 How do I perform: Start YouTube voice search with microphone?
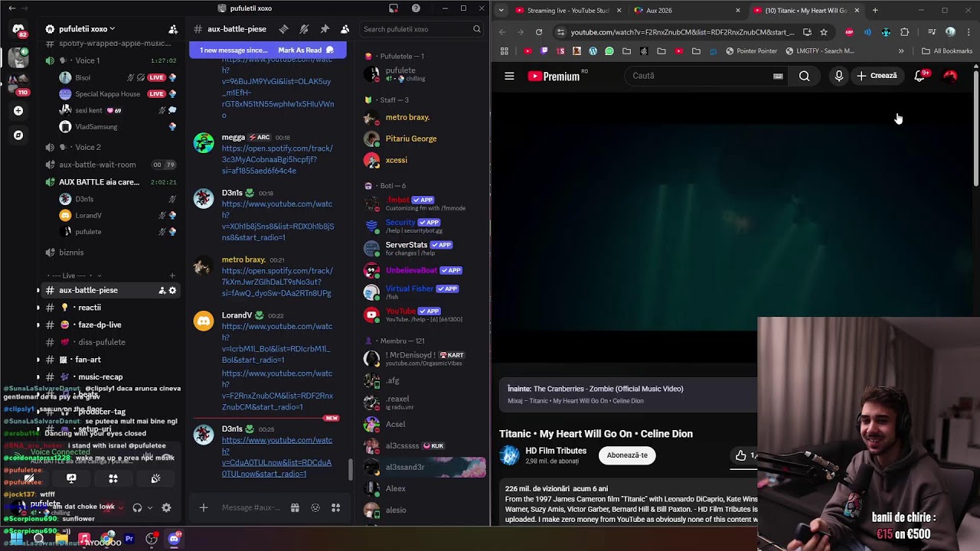(x=839, y=76)
